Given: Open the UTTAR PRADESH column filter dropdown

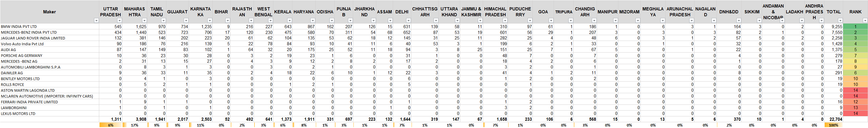Looking at the screenshot, I should [x=119, y=21].
